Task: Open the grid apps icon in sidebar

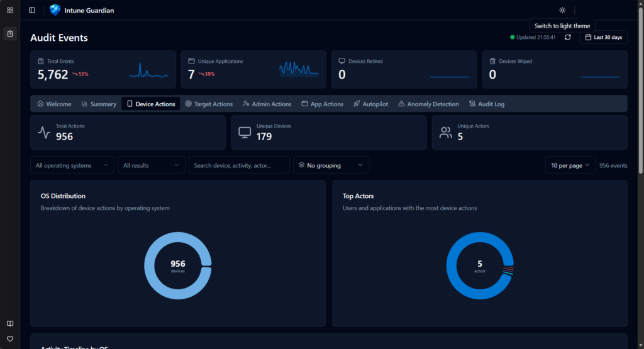Action: click(x=10, y=10)
